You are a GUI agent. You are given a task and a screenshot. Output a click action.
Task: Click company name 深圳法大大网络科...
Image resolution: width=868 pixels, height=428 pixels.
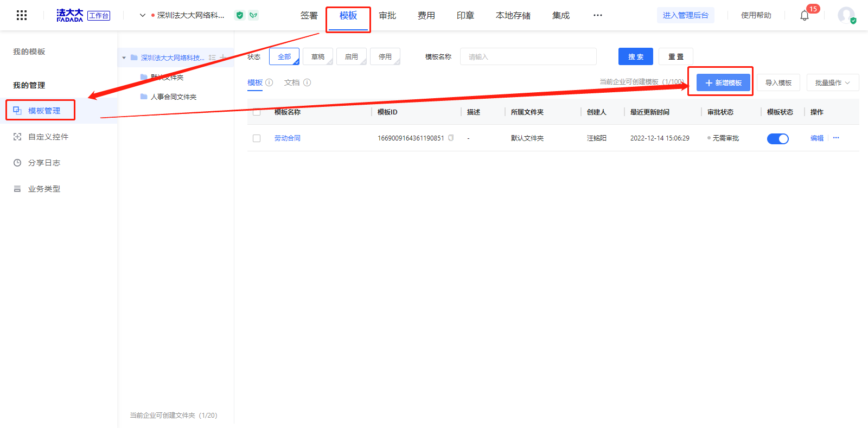click(190, 15)
